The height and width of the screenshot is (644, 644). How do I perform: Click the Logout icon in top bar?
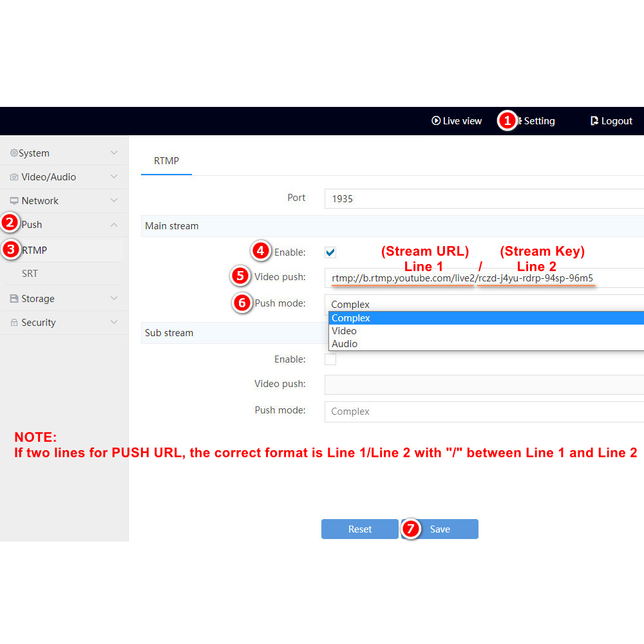click(594, 121)
